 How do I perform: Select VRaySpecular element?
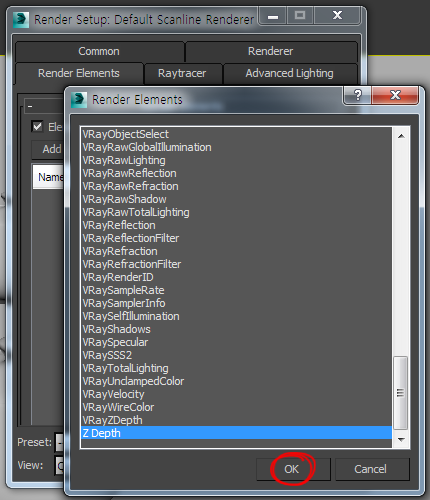(236, 342)
